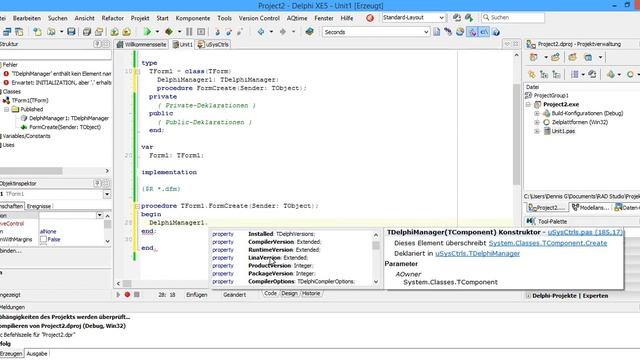The width and height of the screenshot is (640, 360).
Task: Collapse the Project2.exe tree node
Action: (529, 104)
